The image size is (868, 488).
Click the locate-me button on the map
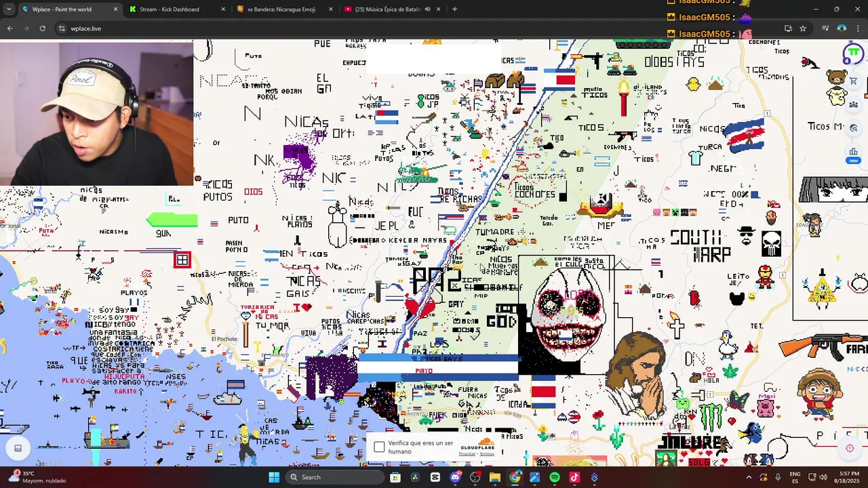[x=850, y=448]
